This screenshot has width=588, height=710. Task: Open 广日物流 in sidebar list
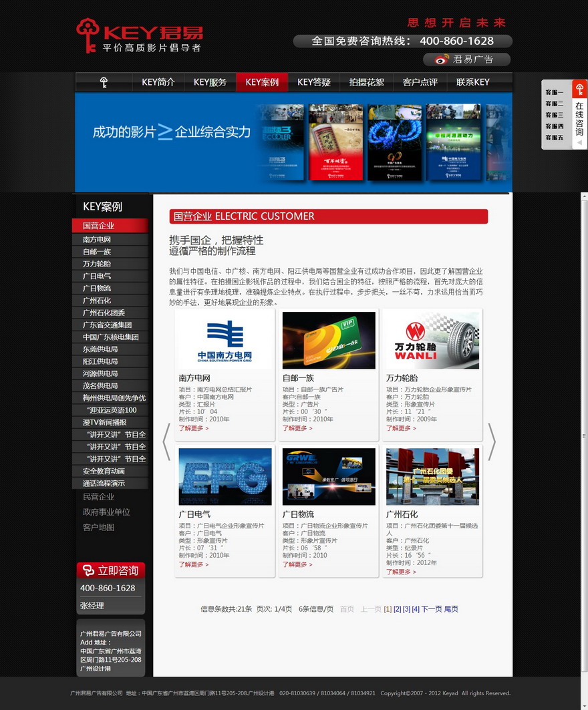click(x=110, y=289)
